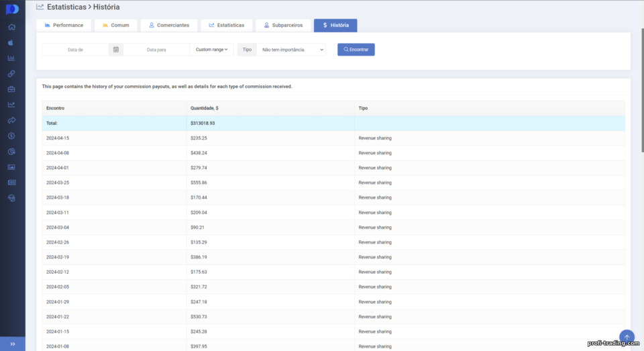Click the apple icon in sidebar
Screen dimensions: 644x351
coord(11,43)
